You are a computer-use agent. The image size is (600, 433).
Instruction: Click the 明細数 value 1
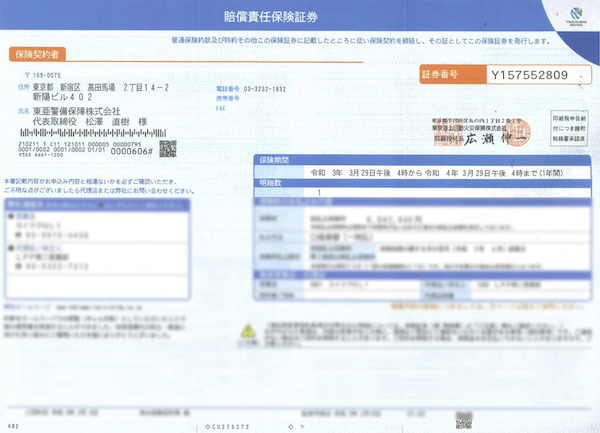320,193
